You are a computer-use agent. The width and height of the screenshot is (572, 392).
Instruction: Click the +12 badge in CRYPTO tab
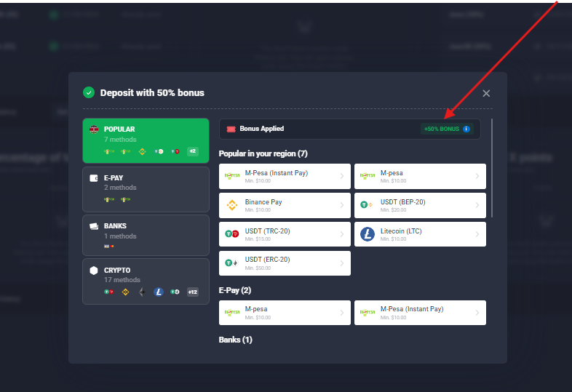click(x=193, y=292)
